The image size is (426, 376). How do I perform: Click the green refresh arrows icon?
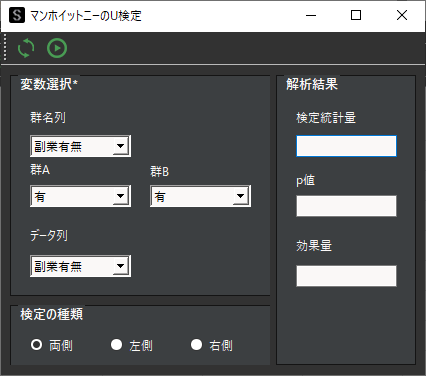tap(26, 48)
